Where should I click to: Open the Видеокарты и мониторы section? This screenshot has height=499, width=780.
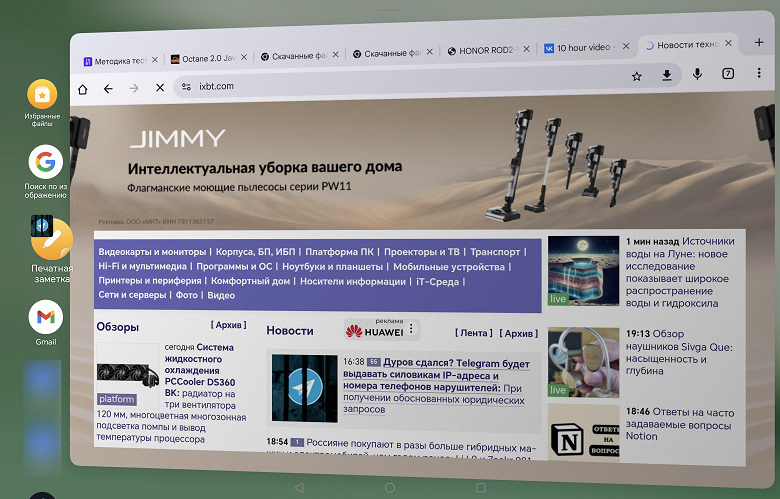pyautogui.click(x=152, y=252)
